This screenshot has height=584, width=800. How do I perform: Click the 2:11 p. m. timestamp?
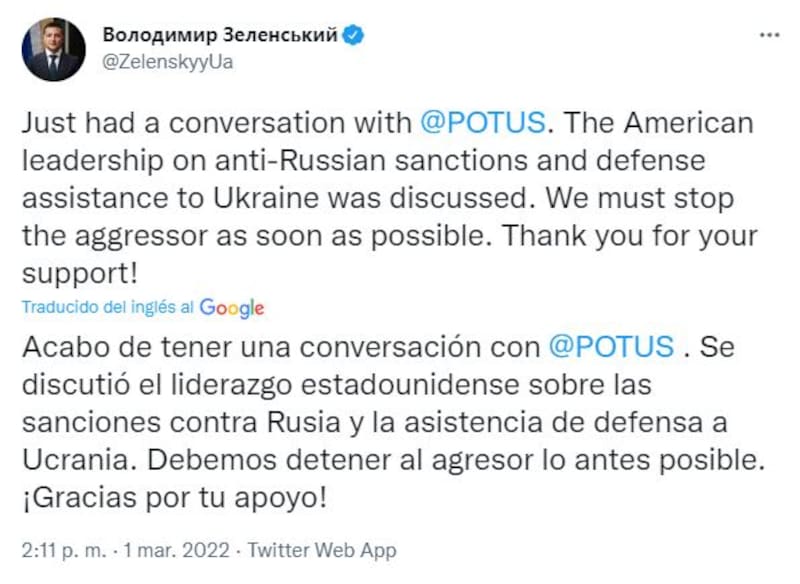(x=62, y=550)
